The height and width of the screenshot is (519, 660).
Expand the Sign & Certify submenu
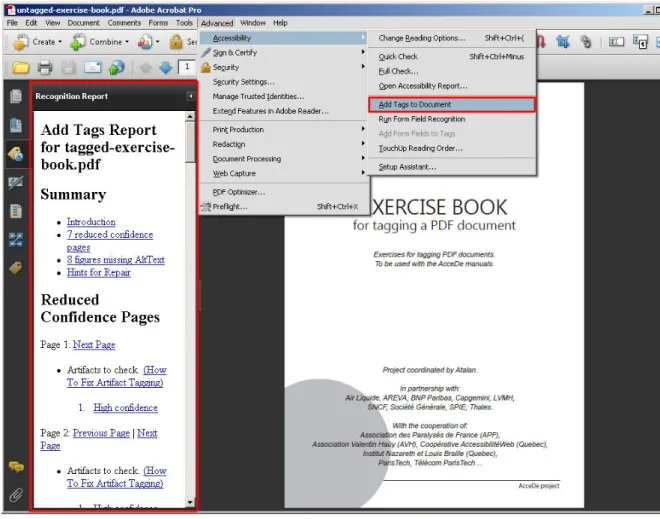(x=363, y=52)
